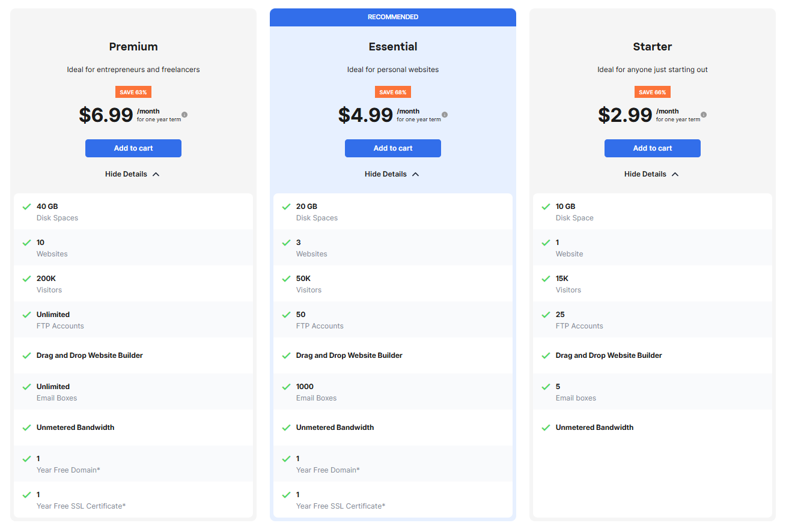Screen dimensions: 786x532
Task: Click checkmark beside Starter Unmetered Bandwidth
Action: (546, 428)
